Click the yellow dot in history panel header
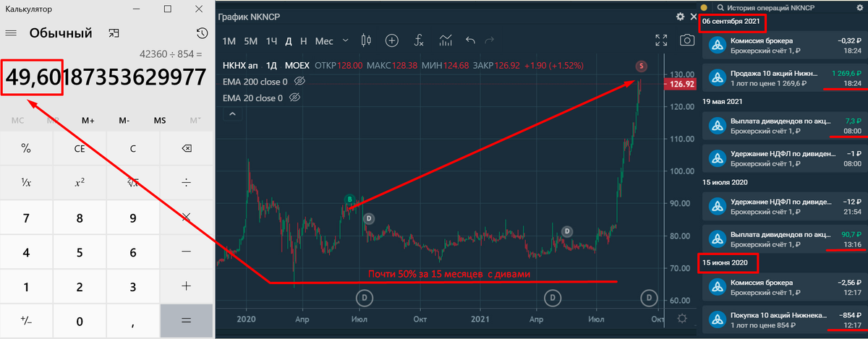This screenshot has height=339, width=868. point(704,7)
